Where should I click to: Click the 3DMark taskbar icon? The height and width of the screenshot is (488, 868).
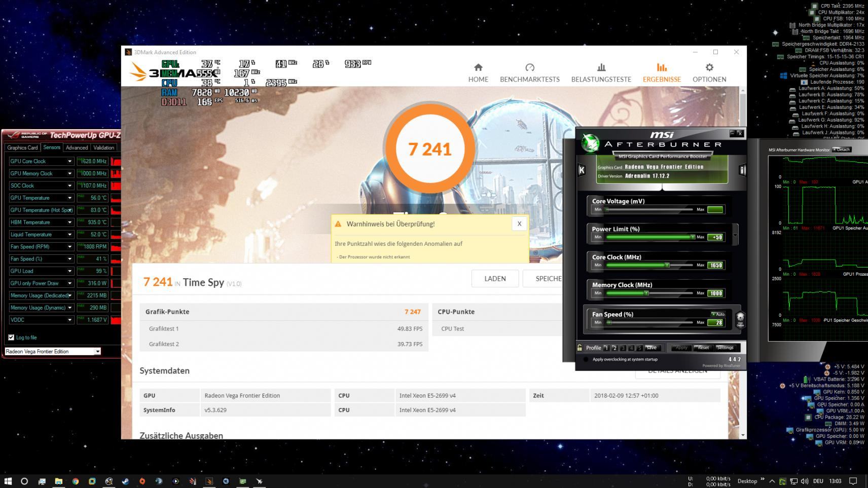[x=209, y=481]
